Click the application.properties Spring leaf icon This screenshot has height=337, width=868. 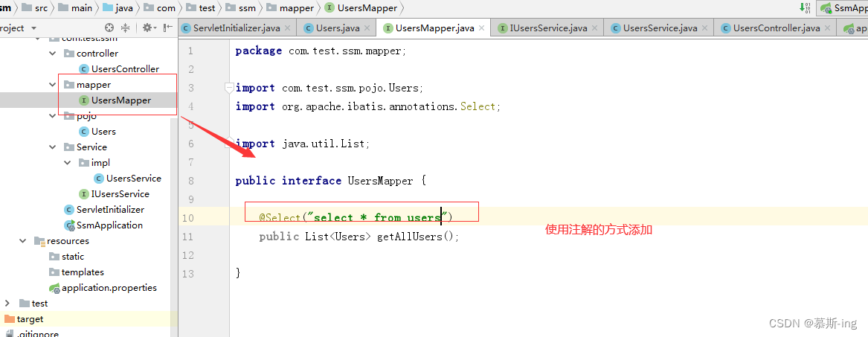click(x=54, y=288)
